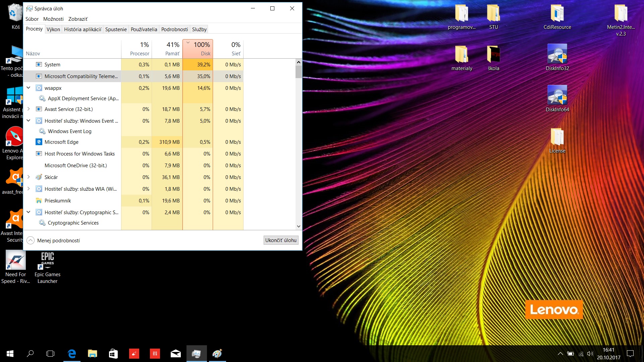Screen dimensions: 644x362
Task: Click scrollbar down arrow in process list
Action: pos(299,227)
